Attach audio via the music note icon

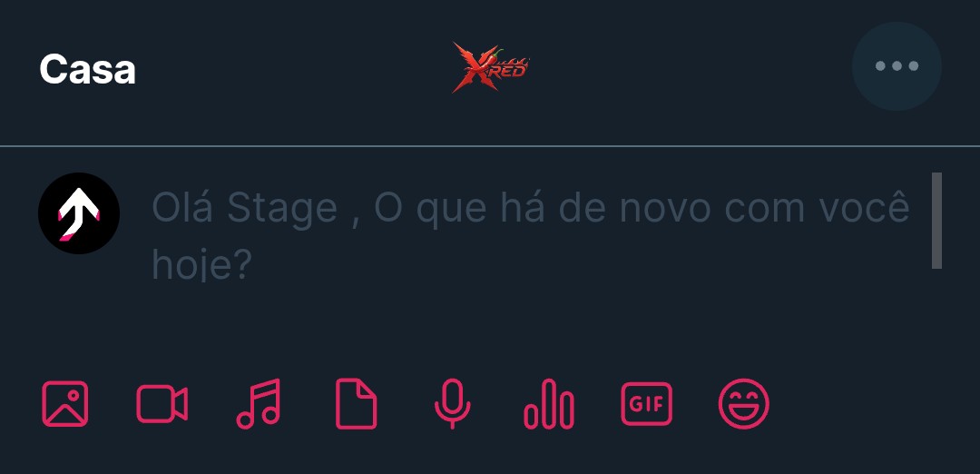click(258, 404)
